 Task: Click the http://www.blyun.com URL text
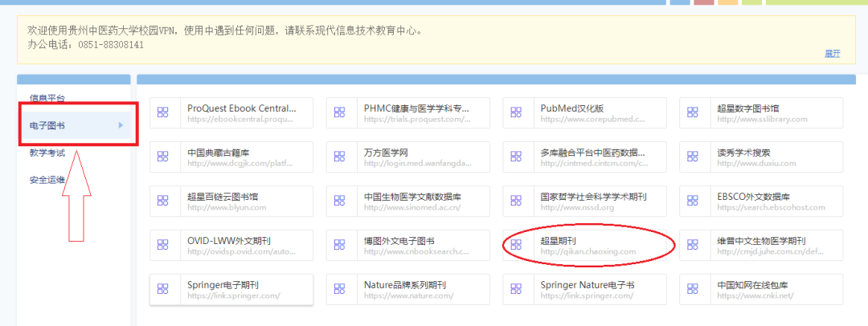227,207
